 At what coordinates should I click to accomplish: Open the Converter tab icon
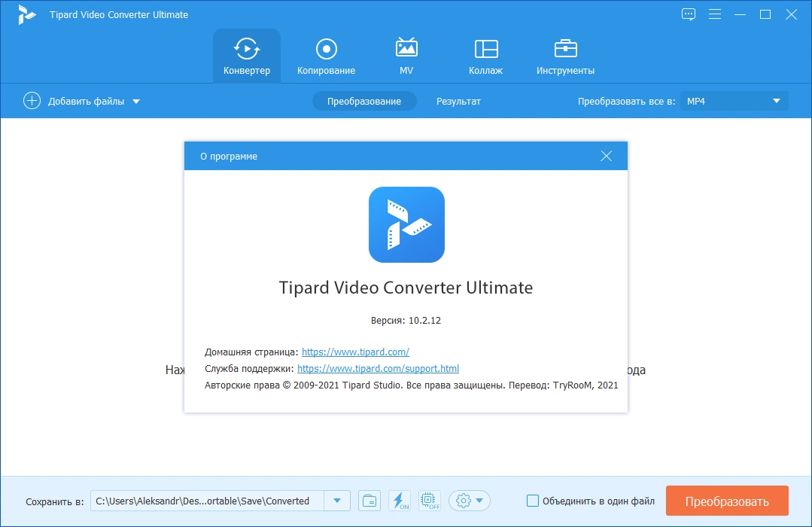tap(247, 49)
